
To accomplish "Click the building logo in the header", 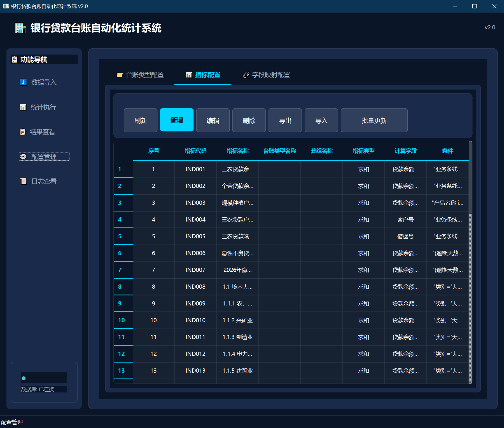I will click(20, 28).
